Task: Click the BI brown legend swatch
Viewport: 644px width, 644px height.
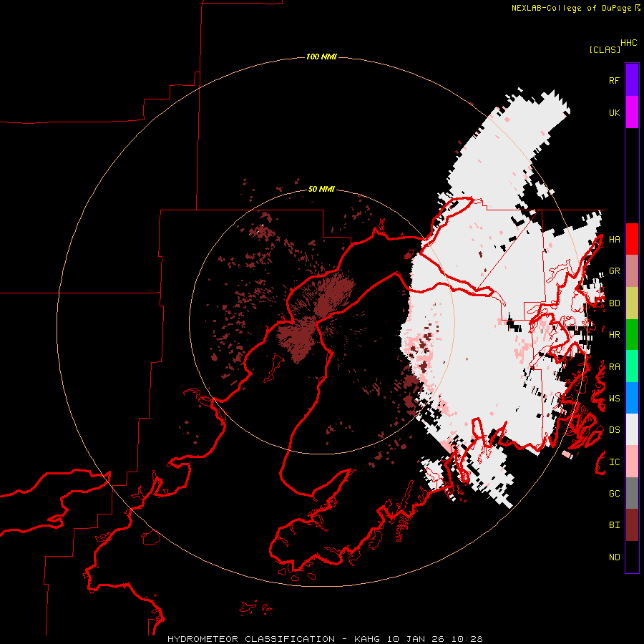Action: 632,525
